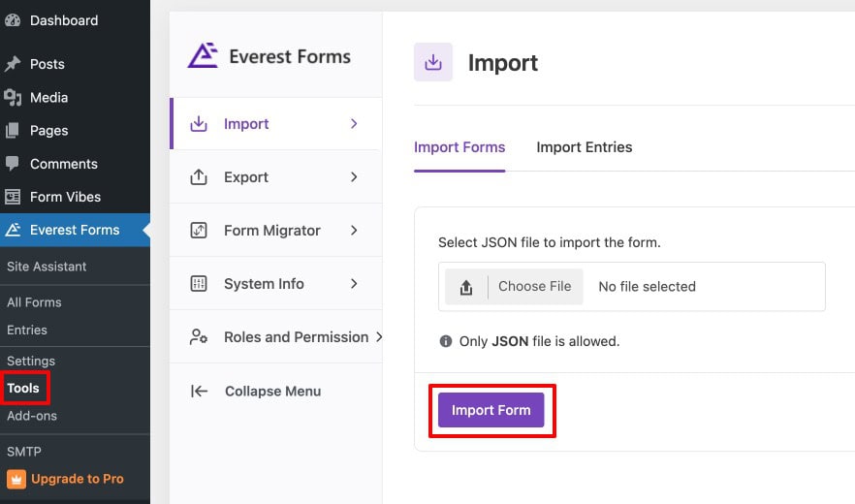Open Settings submenu link

point(31,362)
